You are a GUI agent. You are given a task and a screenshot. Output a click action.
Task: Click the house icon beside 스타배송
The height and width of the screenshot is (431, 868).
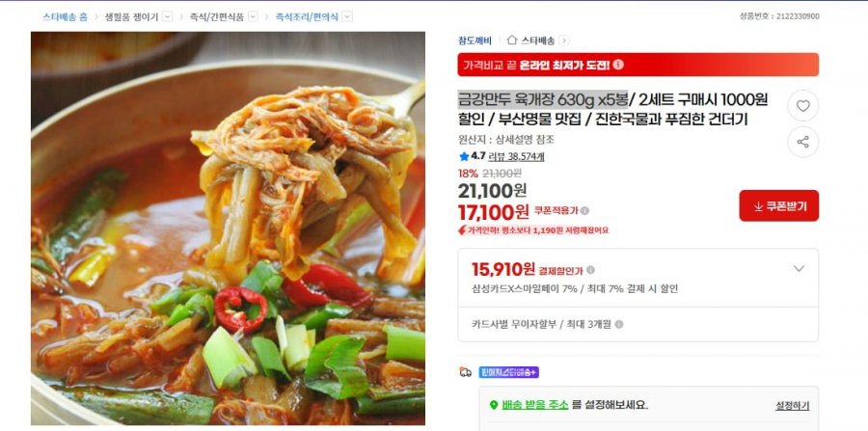tap(512, 40)
